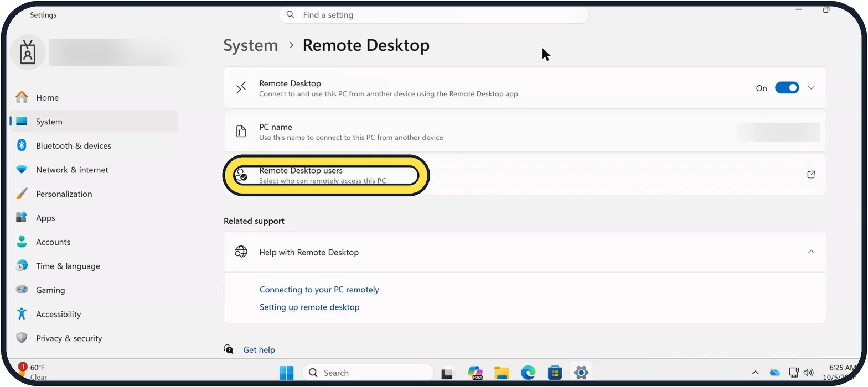Click the Time & language clock icon
This screenshot has height=387, width=868.
pos(22,266)
